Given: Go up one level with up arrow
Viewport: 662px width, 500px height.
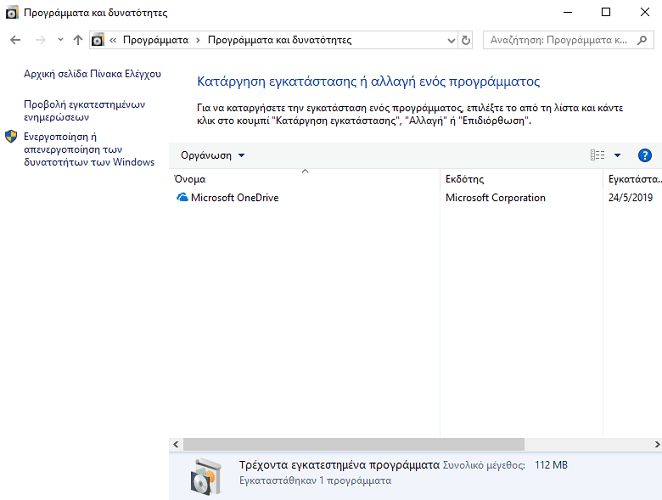Looking at the screenshot, I should coord(78,40).
